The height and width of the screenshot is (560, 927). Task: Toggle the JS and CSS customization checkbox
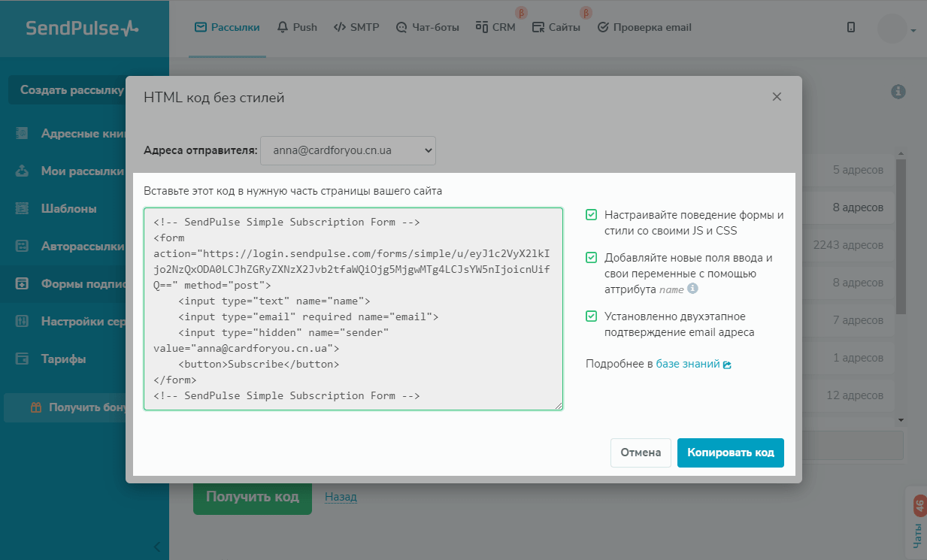point(592,215)
